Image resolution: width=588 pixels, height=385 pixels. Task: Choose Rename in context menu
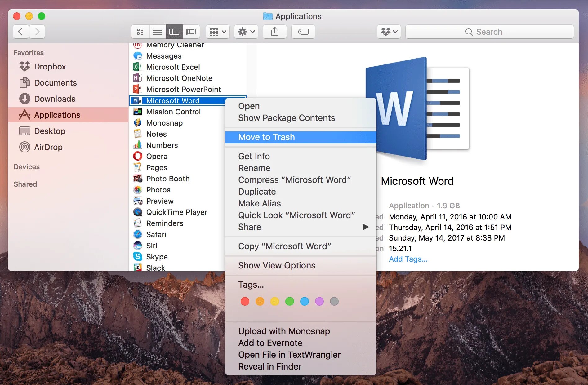tap(301, 168)
